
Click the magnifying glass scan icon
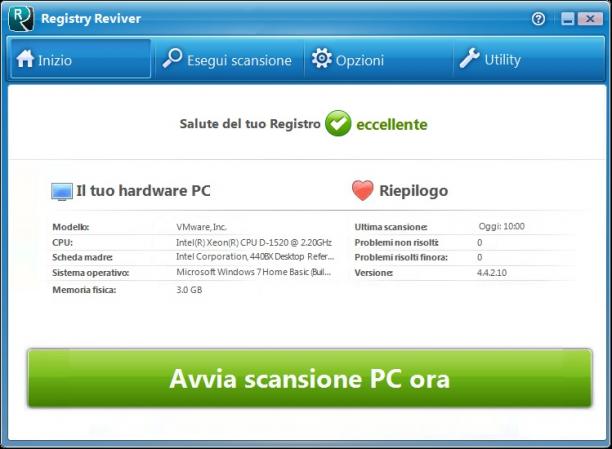tap(172, 58)
